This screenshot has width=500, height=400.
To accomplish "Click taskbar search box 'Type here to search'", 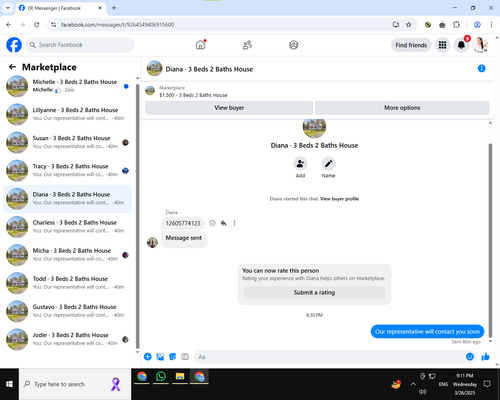I will click(75, 384).
